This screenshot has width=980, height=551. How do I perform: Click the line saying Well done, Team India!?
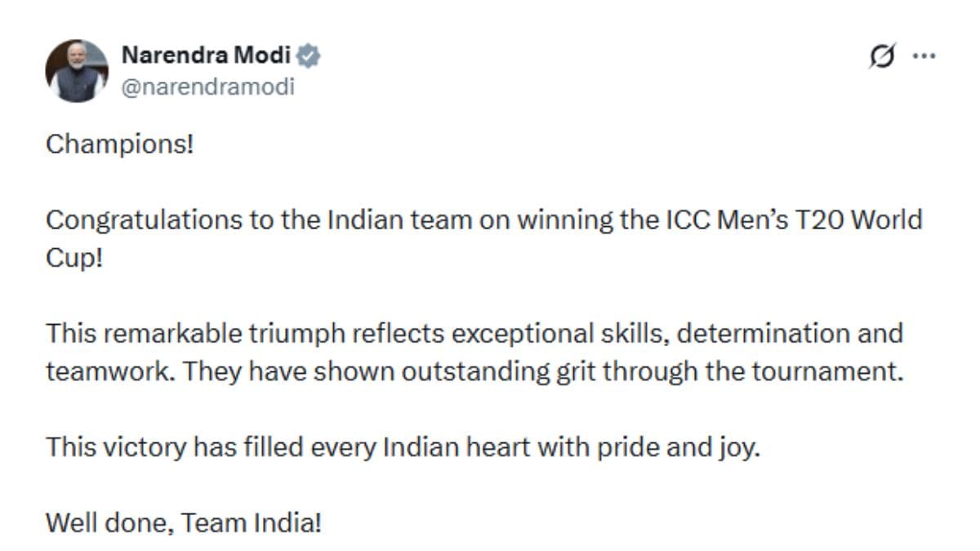point(185,518)
